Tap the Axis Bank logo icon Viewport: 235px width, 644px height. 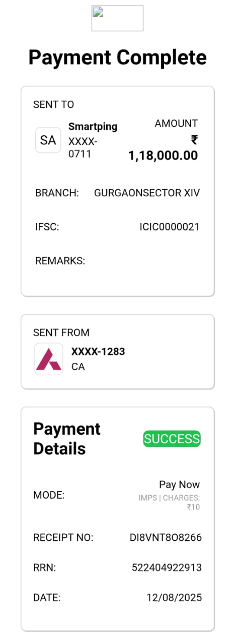click(49, 359)
